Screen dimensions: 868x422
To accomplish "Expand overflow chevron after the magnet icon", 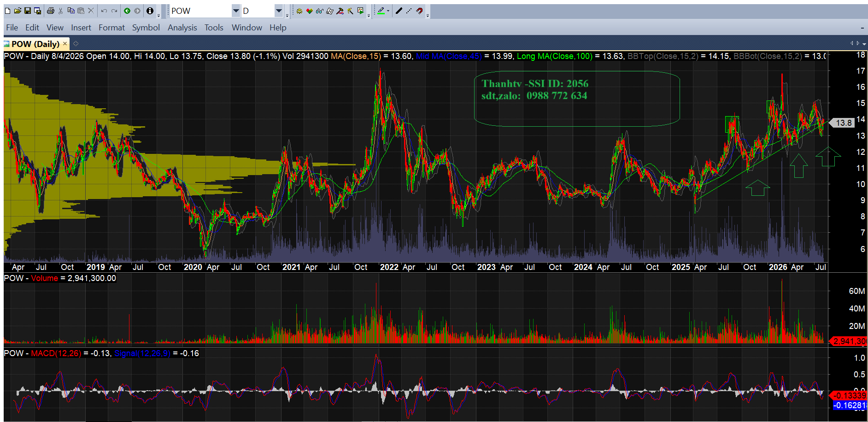I will point(428,16).
